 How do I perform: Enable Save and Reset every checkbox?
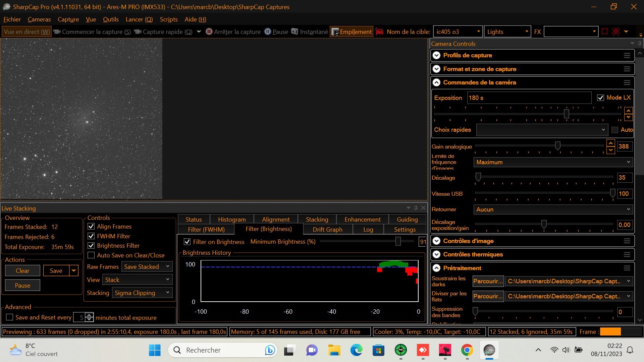(10, 317)
